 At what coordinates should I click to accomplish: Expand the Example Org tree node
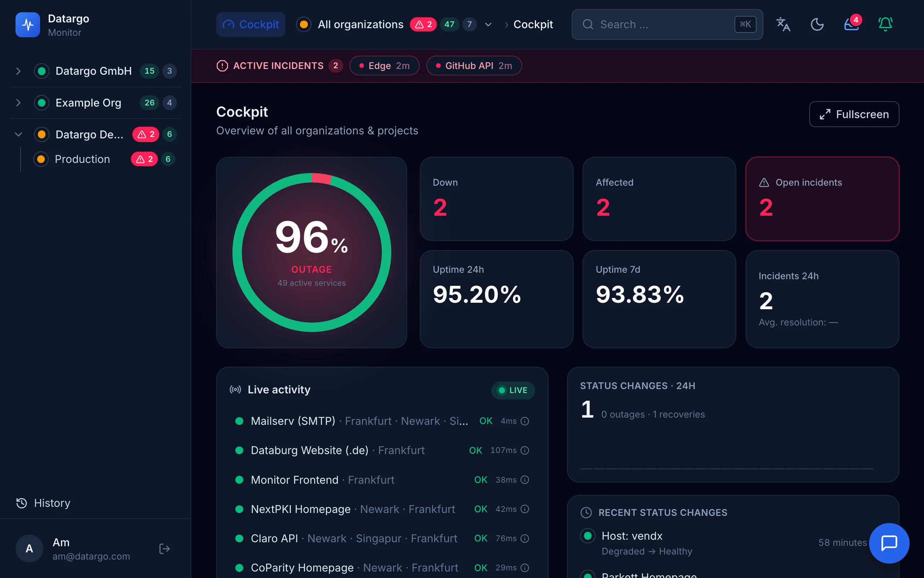[18, 103]
